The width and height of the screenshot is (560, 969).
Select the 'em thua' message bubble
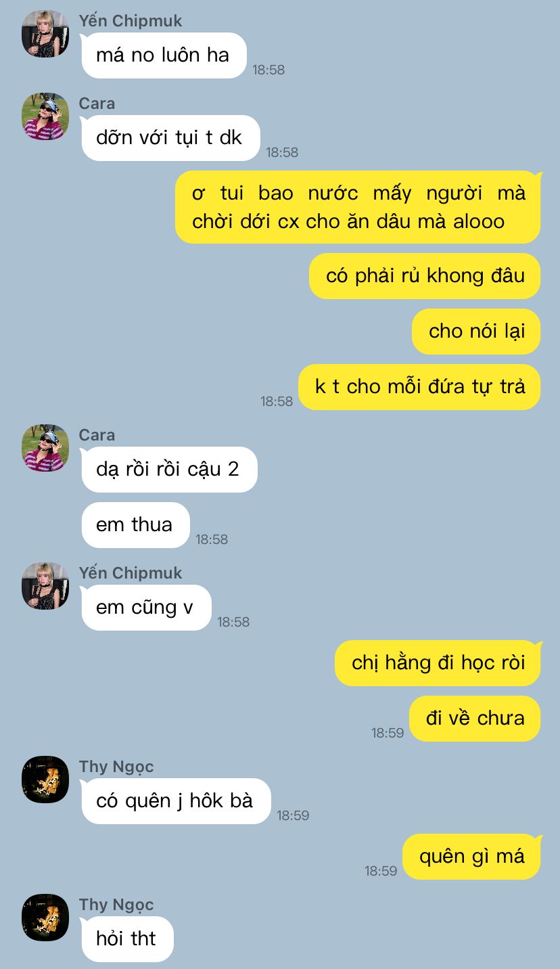point(135,525)
